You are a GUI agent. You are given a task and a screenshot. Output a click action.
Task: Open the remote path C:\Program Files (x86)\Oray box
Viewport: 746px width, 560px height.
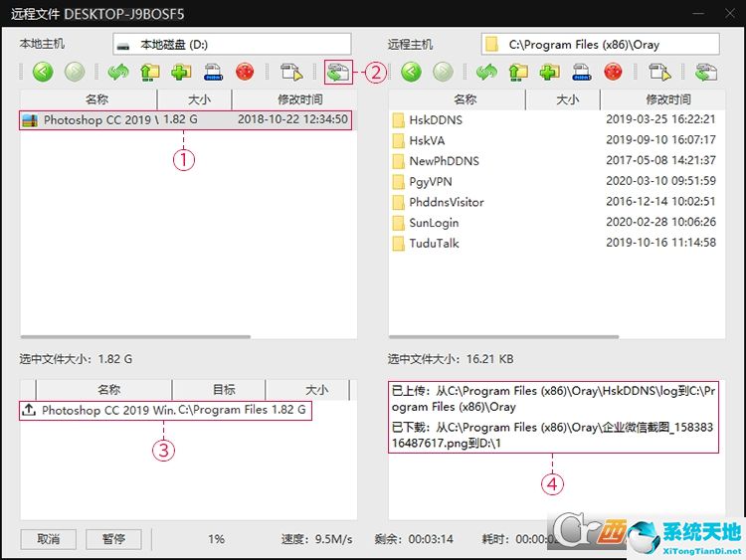600,44
